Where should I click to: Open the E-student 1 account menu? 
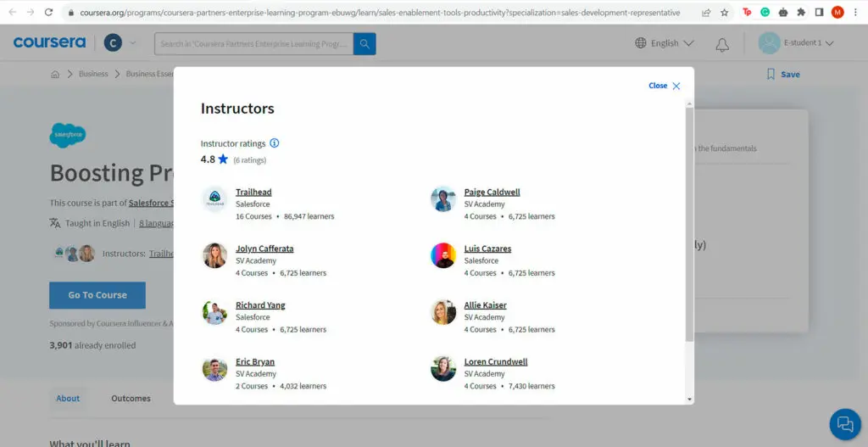[x=796, y=42]
